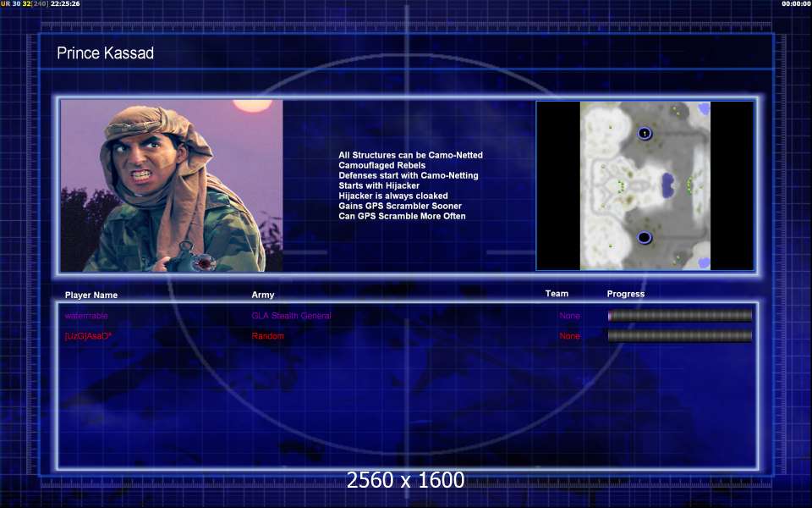Select player name '[UzG]AsaD*'
The height and width of the screenshot is (508, 812).
point(88,336)
